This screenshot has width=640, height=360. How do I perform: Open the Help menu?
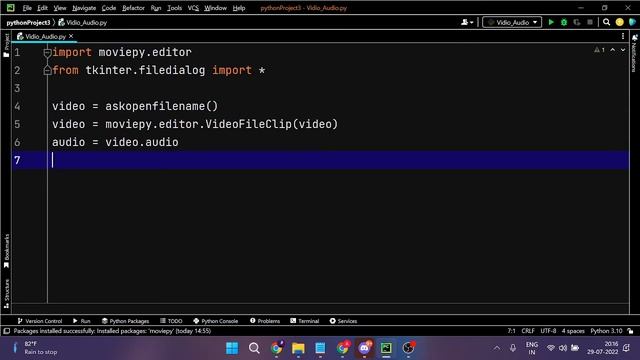click(239, 8)
